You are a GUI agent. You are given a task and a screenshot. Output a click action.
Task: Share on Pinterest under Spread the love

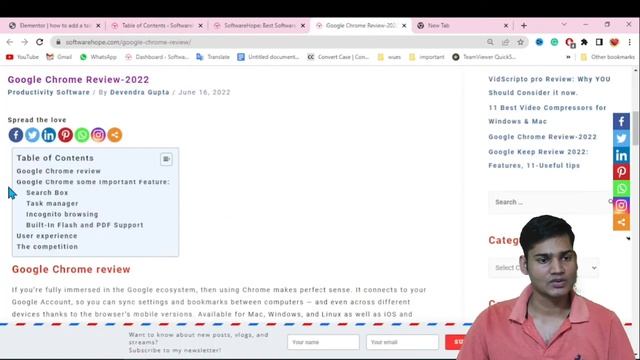(65, 135)
